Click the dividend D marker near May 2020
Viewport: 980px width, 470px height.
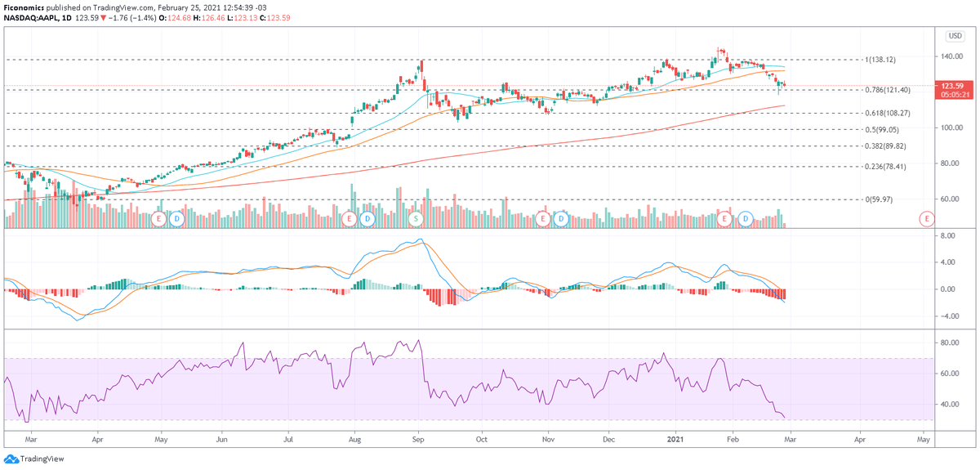[x=176, y=218]
